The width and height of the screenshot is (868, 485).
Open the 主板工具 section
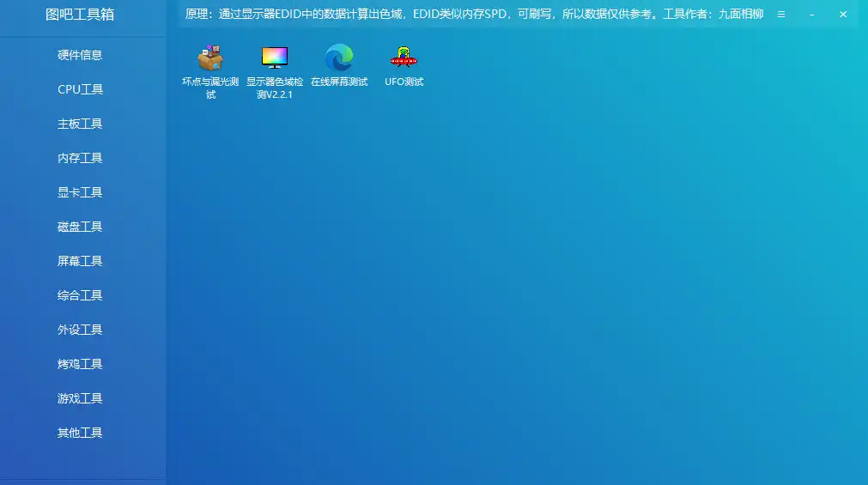coord(80,124)
